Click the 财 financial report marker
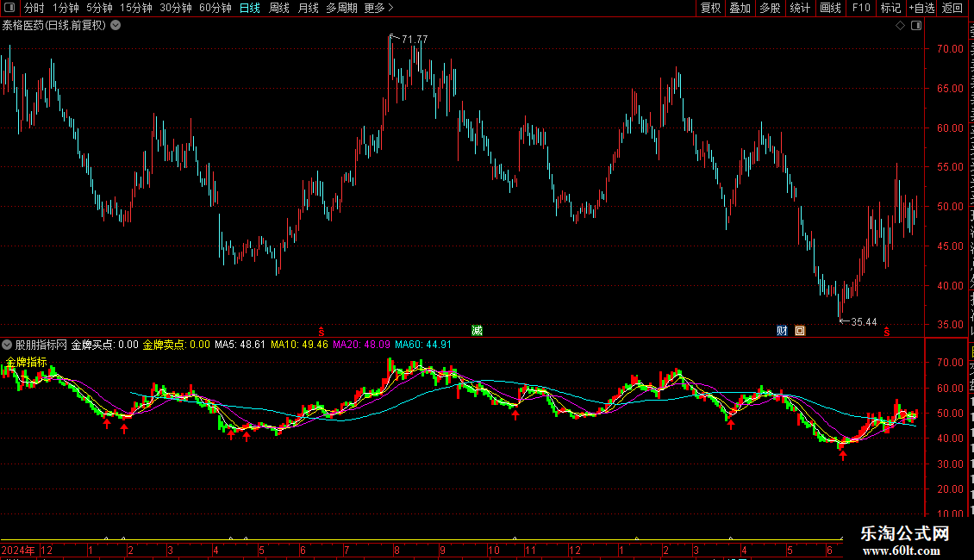The width and height of the screenshot is (974, 560). pyautogui.click(x=782, y=330)
